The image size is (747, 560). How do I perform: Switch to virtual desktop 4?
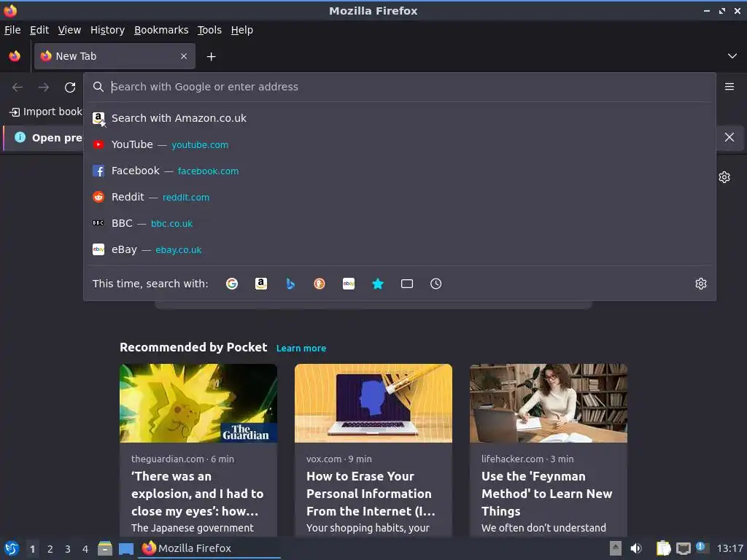85,549
